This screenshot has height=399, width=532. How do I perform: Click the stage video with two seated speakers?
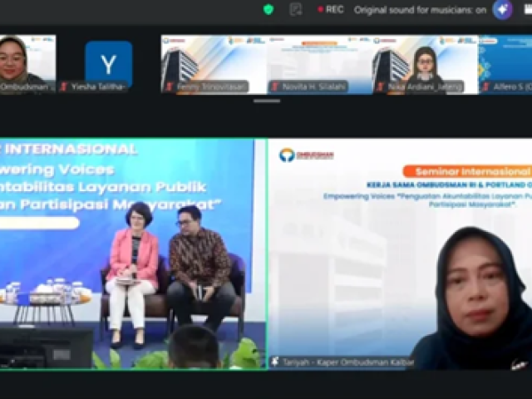[x=133, y=254]
